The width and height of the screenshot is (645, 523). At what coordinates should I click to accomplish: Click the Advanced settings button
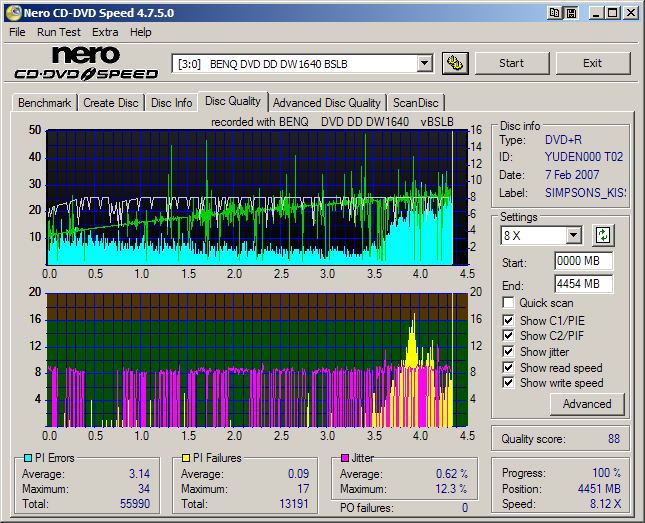[587, 404]
